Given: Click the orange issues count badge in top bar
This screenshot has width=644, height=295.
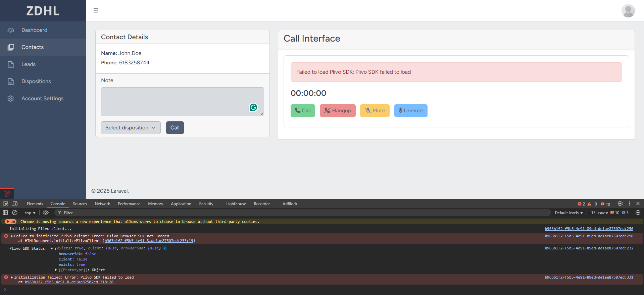Looking at the screenshot, I should [605, 204].
